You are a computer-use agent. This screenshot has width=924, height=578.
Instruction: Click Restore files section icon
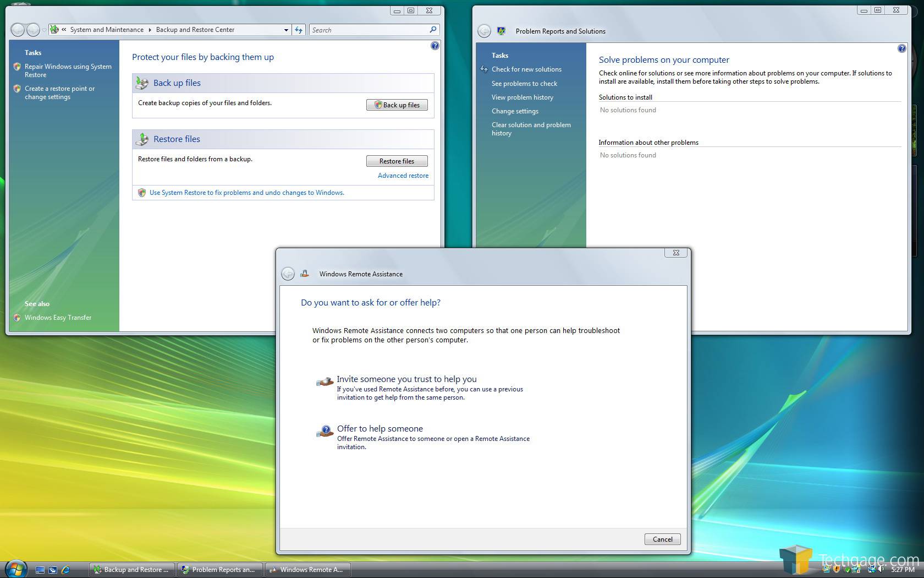(x=142, y=139)
